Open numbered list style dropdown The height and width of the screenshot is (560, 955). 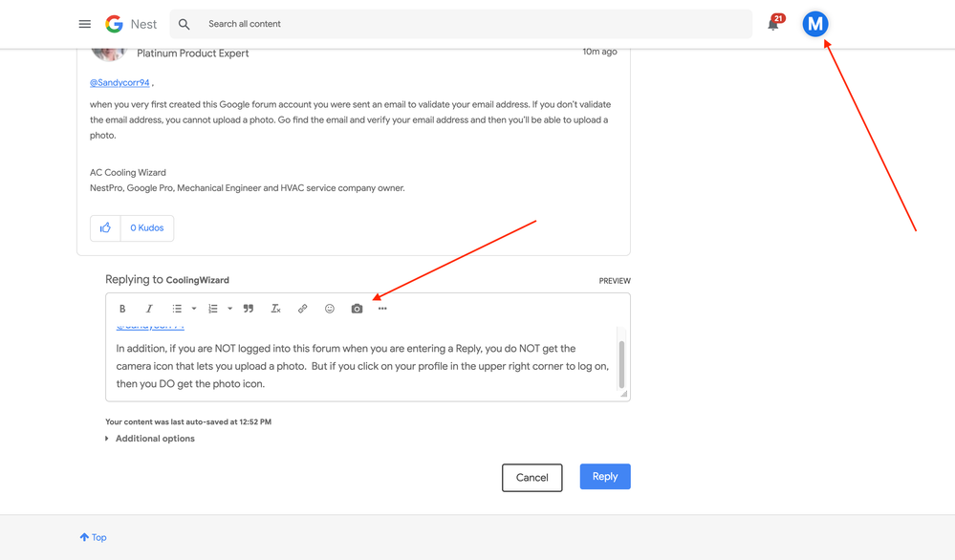(x=230, y=309)
